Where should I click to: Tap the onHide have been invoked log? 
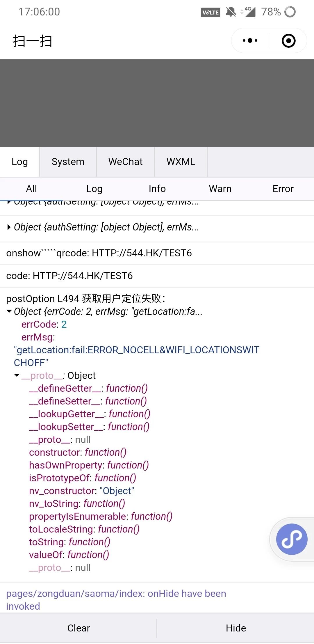click(116, 600)
